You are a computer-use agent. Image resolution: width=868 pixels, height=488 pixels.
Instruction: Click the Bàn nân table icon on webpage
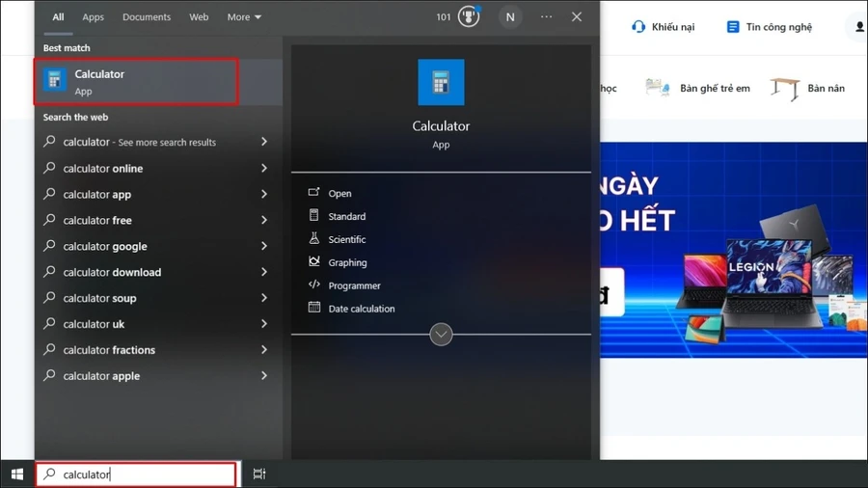click(785, 89)
